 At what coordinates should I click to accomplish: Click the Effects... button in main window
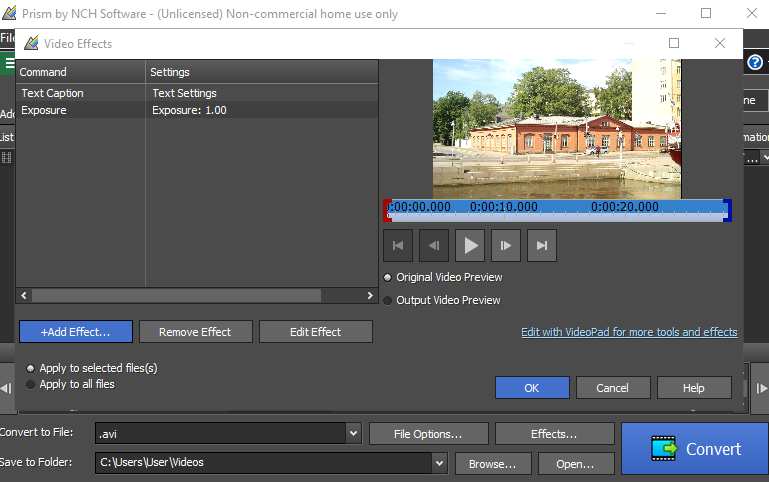coord(555,434)
